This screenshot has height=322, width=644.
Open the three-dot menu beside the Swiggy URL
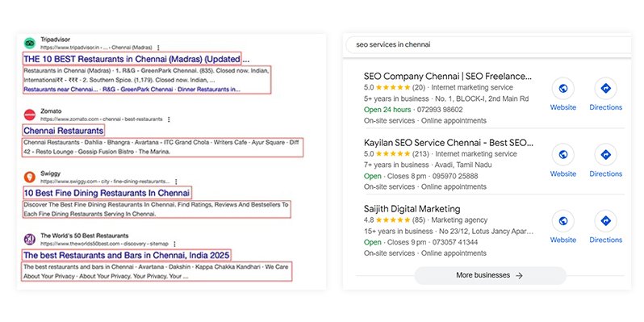tap(176, 182)
